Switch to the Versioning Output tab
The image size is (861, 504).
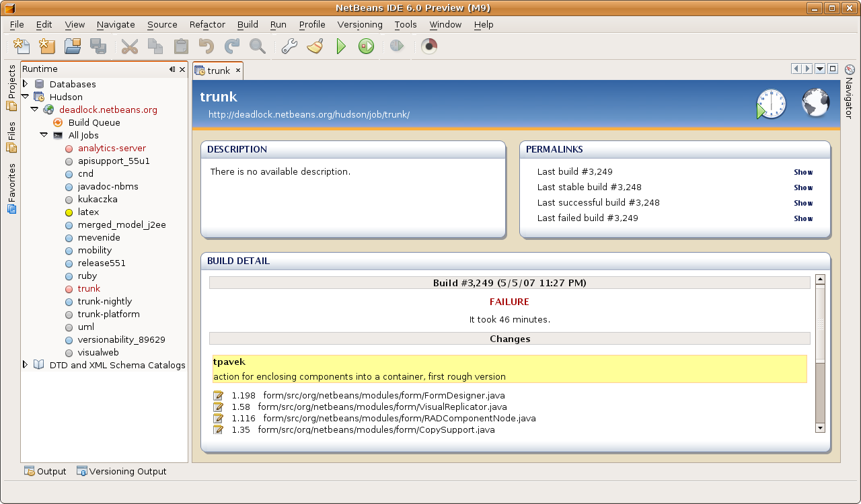tap(121, 471)
